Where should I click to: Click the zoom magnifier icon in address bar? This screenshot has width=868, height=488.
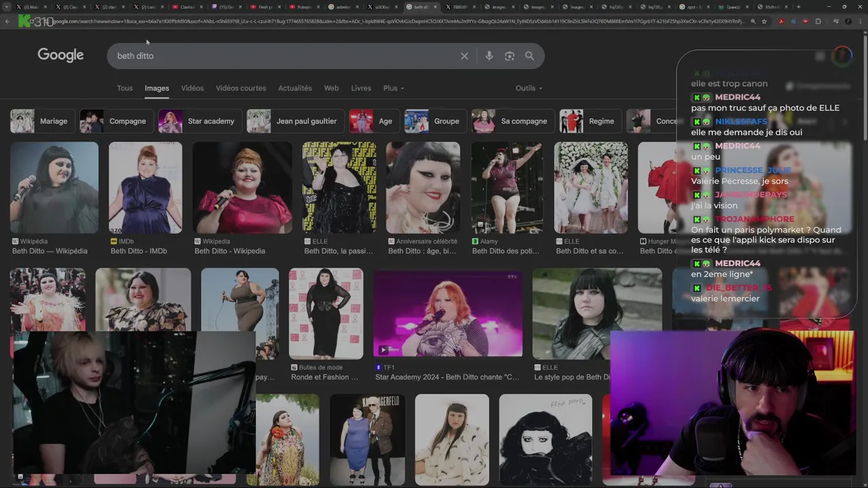[753, 22]
